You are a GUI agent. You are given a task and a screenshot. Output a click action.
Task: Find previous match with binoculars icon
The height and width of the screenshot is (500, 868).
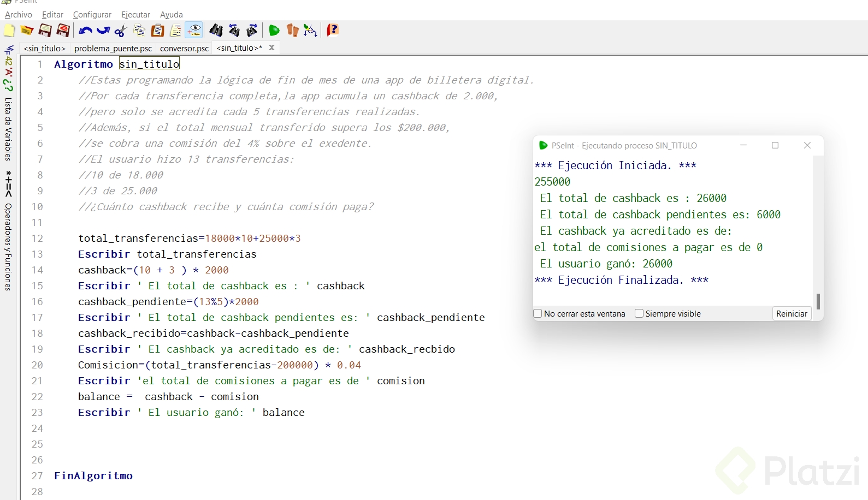(234, 31)
